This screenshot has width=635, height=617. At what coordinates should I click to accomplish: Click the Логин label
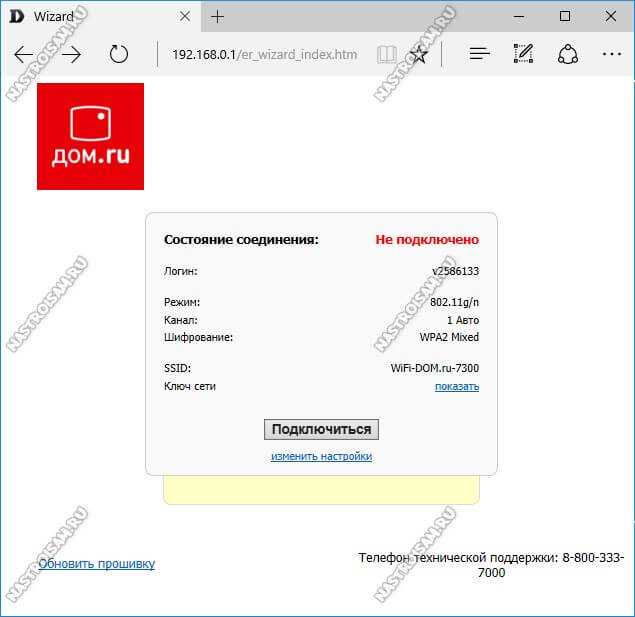181,271
